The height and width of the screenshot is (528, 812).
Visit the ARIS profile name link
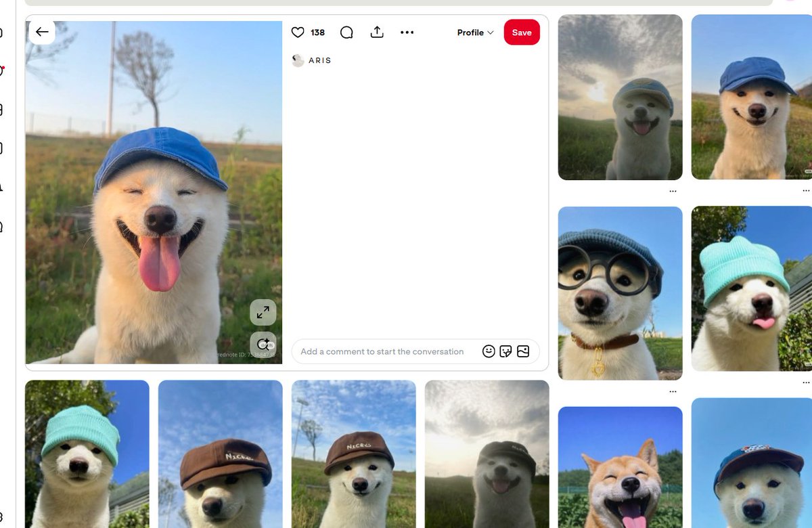click(320, 60)
